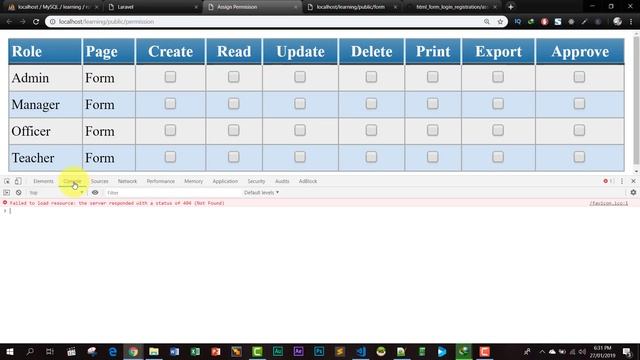This screenshot has height=360, width=640.
Task: Open the Memory tab in DevTools
Action: [193, 181]
